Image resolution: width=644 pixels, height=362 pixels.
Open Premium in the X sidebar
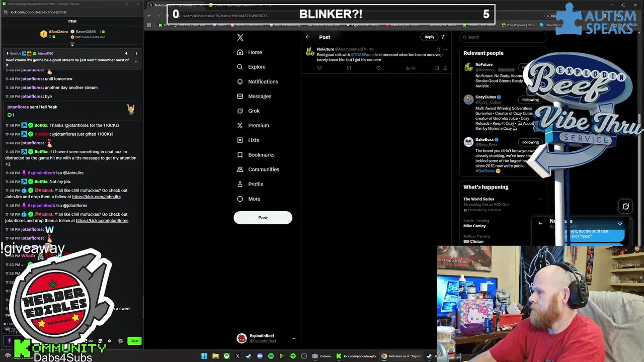pyautogui.click(x=253, y=125)
